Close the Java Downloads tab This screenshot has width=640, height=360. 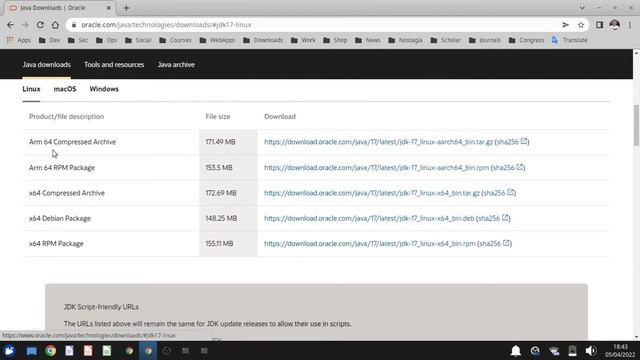tap(109, 8)
